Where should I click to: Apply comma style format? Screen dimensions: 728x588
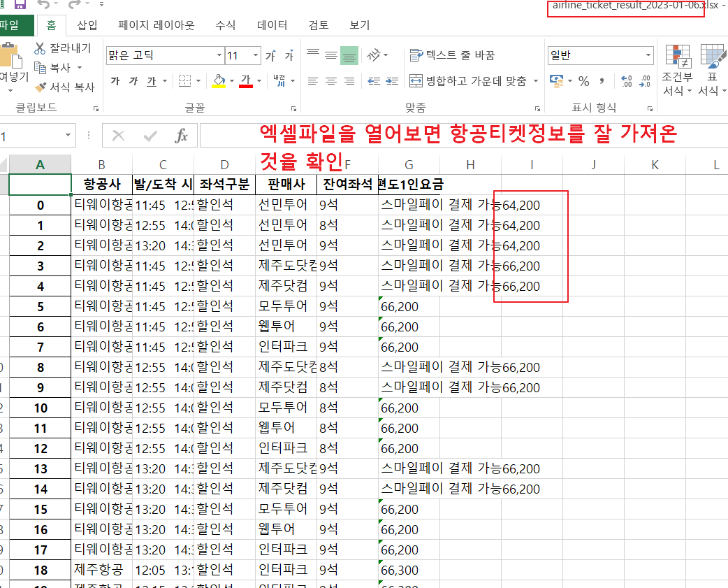click(602, 81)
